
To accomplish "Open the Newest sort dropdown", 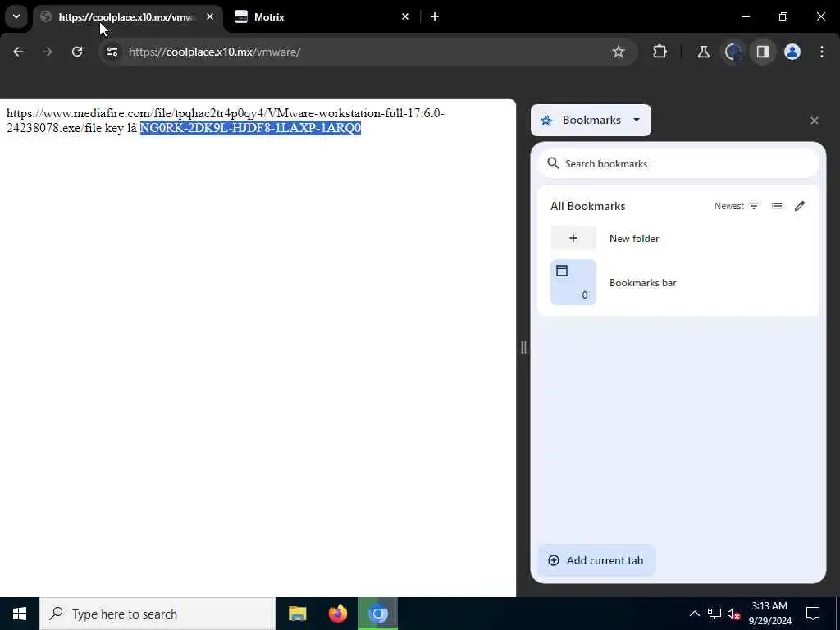I will point(737,206).
